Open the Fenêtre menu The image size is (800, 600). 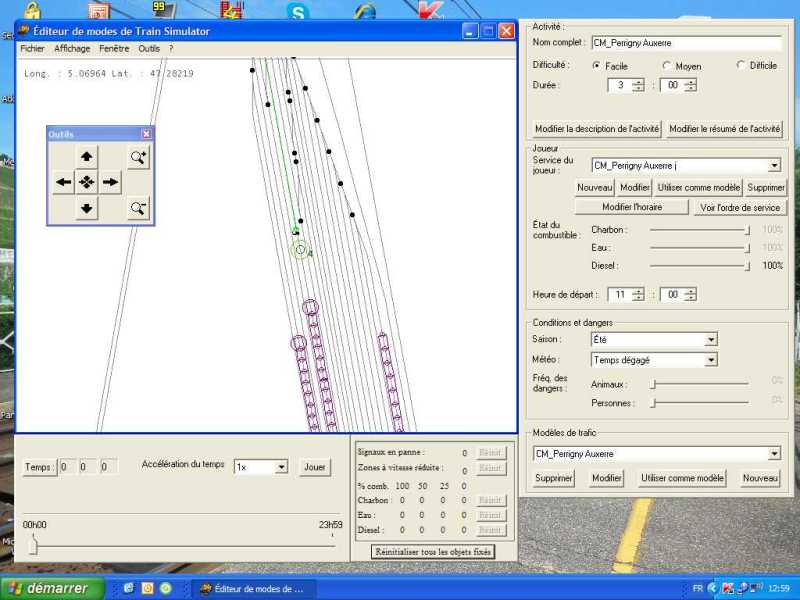(114, 48)
